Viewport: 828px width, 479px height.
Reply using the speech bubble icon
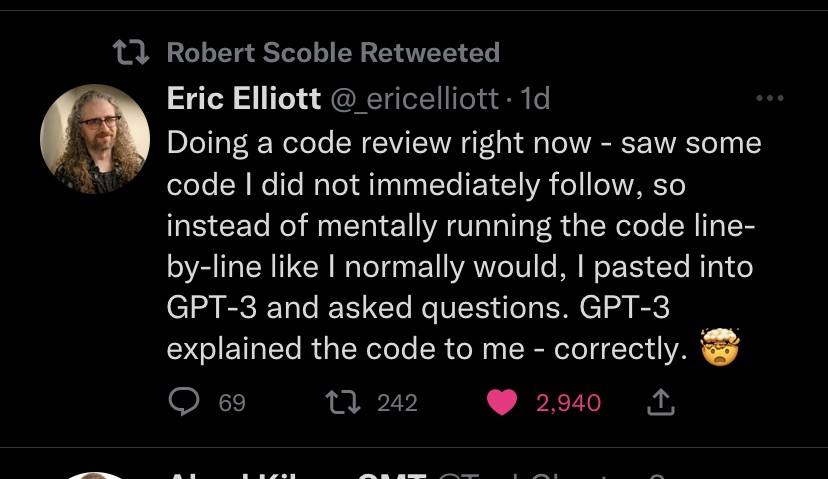click(x=184, y=402)
